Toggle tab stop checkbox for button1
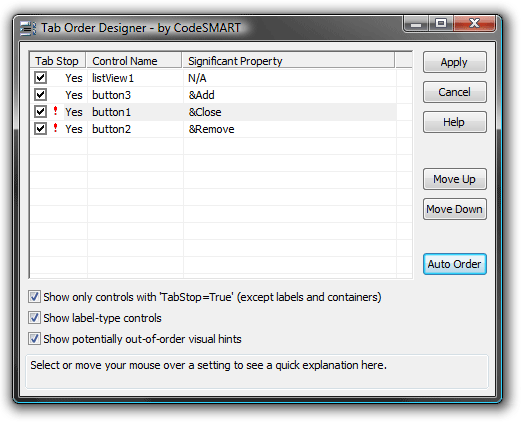521x423 pixels. [x=41, y=112]
